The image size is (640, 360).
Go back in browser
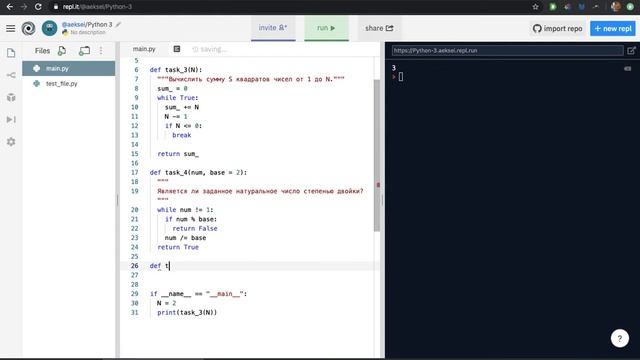[9, 7]
